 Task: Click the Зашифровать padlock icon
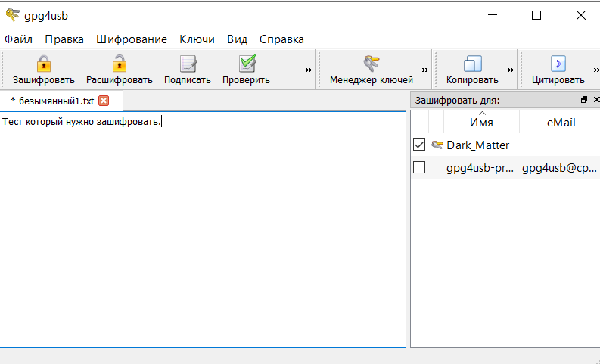[44, 64]
